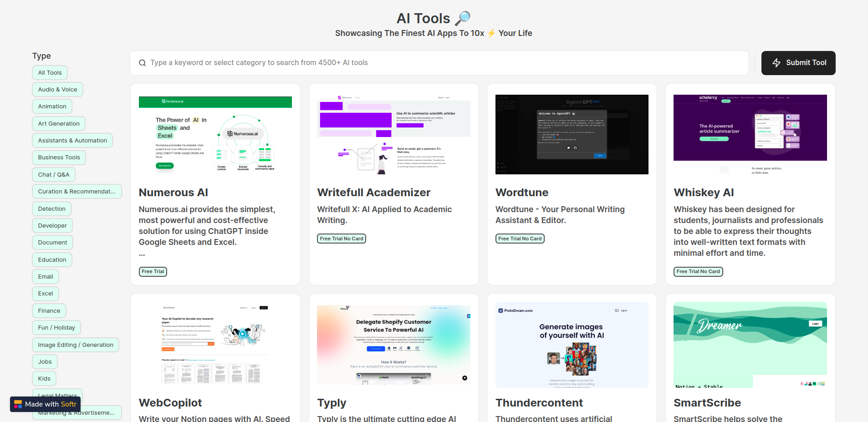Select the All Tools category filter
This screenshot has width=868, height=422.
pos(50,73)
